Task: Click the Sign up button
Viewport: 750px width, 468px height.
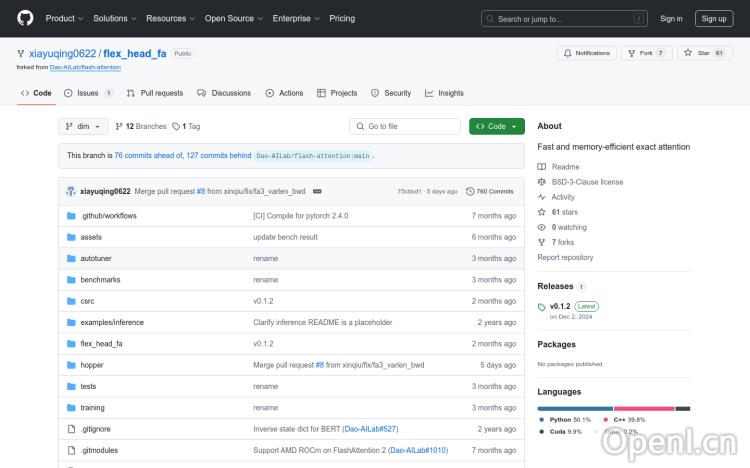Action: (714, 18)
